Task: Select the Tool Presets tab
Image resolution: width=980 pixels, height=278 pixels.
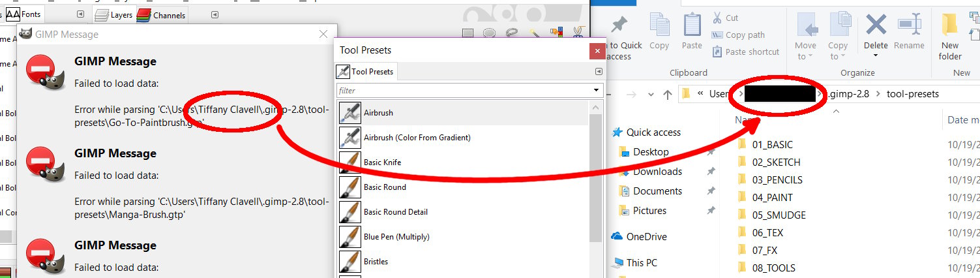Action: coord(366,71)
